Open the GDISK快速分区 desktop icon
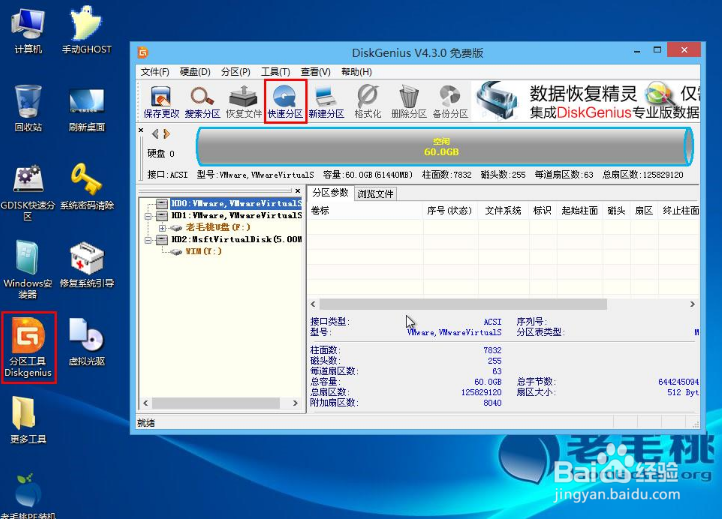The image size is (722, 520). 28,193
